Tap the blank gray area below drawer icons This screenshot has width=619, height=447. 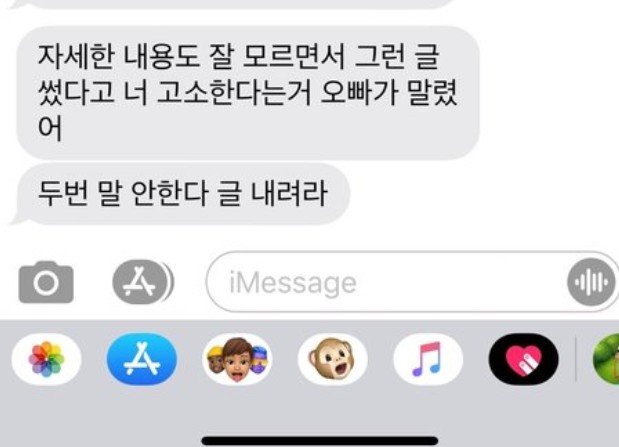[310, 411]
